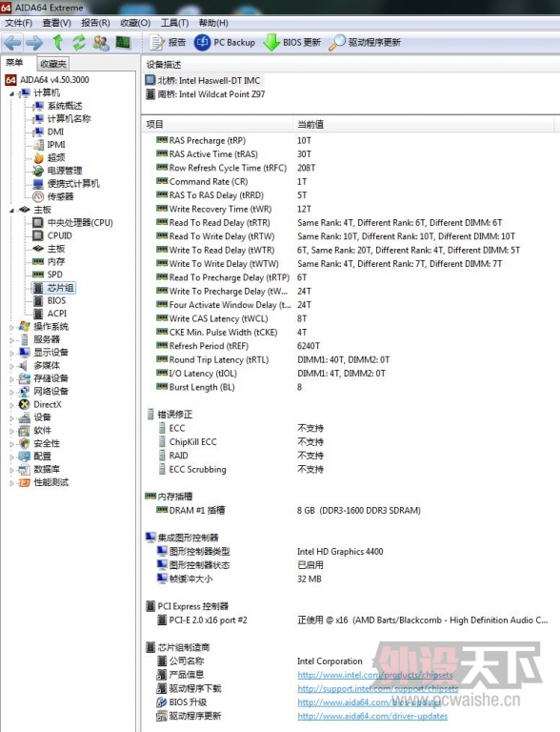
Task: Select AIDA64 v4.50.3000 root node
Action: coord(47,80)
